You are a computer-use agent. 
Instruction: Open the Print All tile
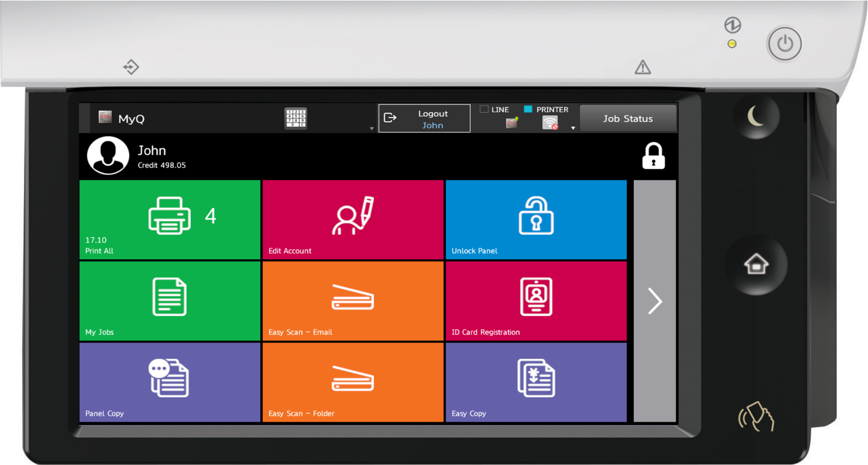point(170,220)
